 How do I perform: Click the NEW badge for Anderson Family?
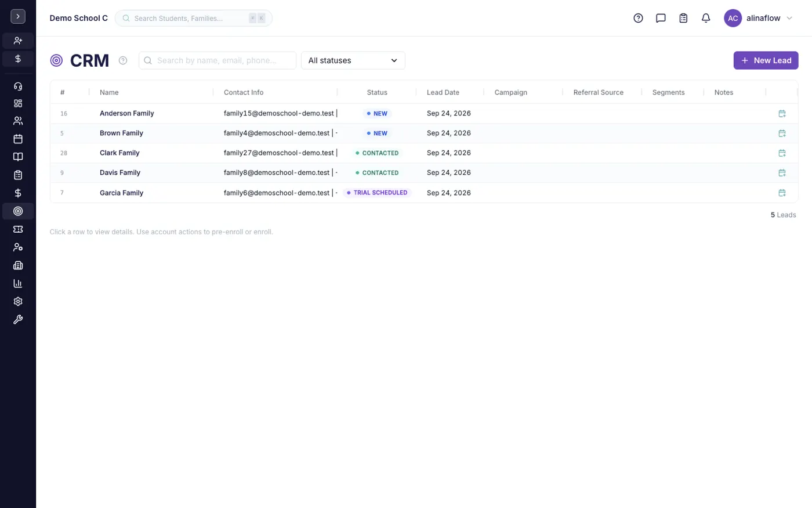tap(377, 114)
